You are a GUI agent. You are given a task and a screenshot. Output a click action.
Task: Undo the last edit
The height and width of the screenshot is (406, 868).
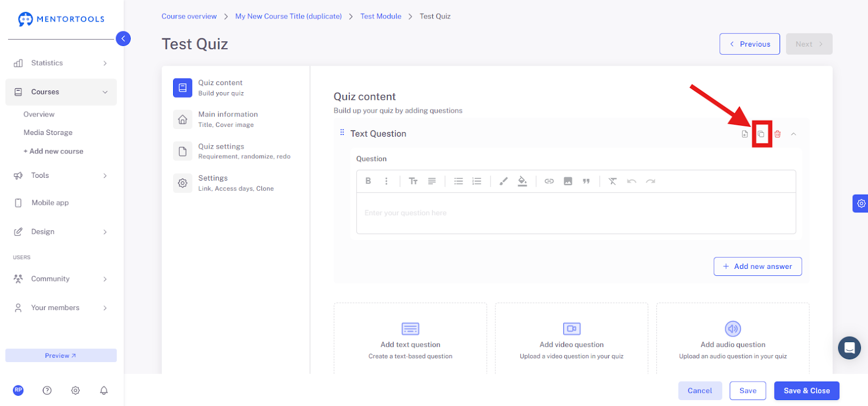631,181
